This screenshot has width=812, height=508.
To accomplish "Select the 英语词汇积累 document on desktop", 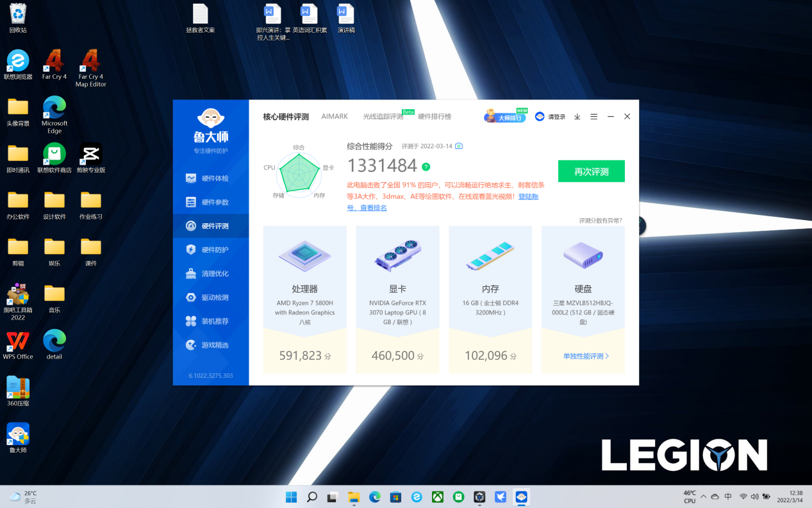I will pos(310,18).
